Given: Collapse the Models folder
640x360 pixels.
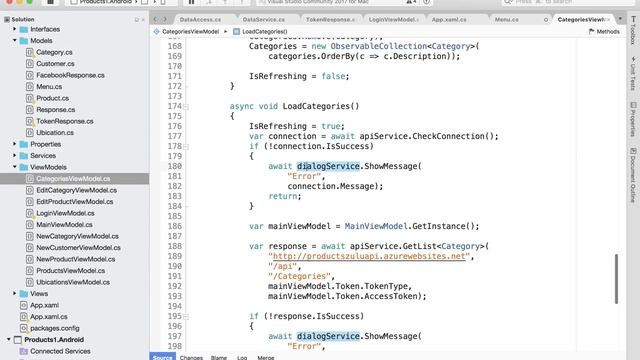Looking at the screenshot, I should coord(15,40).
